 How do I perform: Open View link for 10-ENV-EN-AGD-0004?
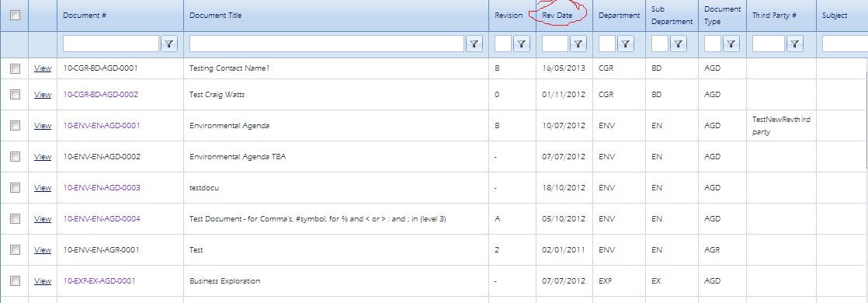tap(43, 219)
